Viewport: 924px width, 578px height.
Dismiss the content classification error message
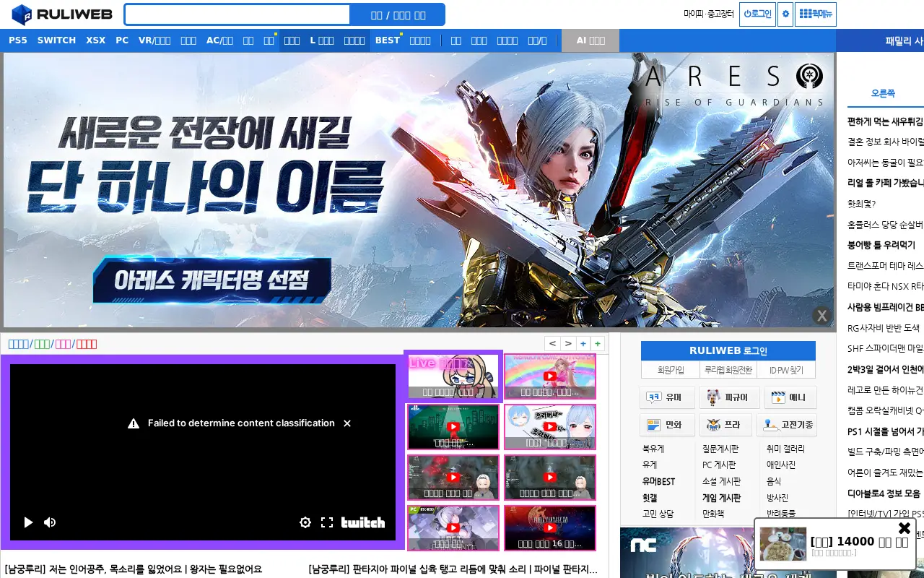(347, 423)
